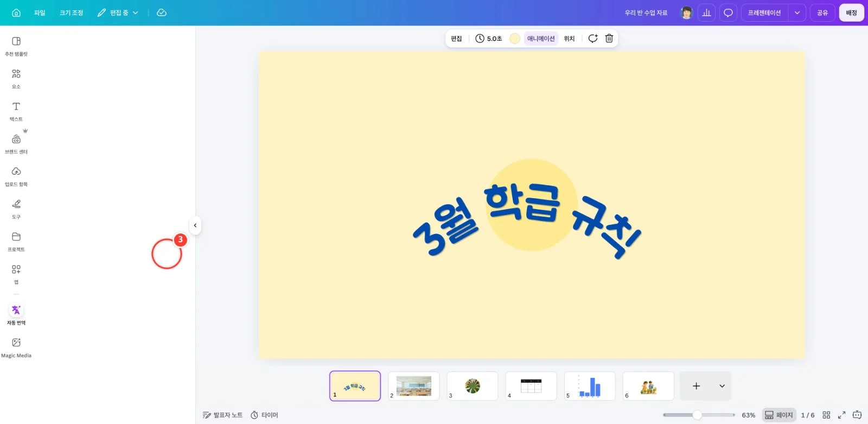
Task: Open the 추천 템플릿 panel
Action: 16,46
